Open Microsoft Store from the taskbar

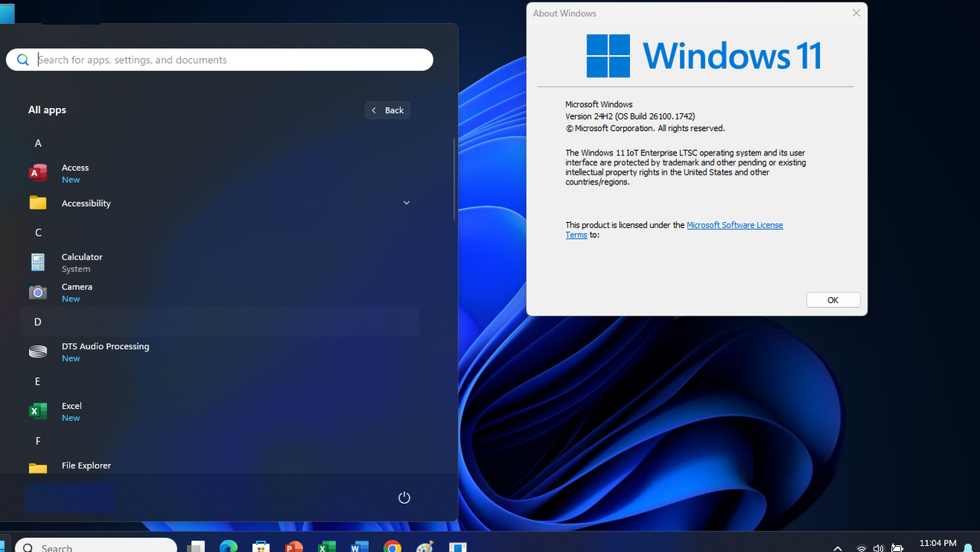click(x=261, y=546)
